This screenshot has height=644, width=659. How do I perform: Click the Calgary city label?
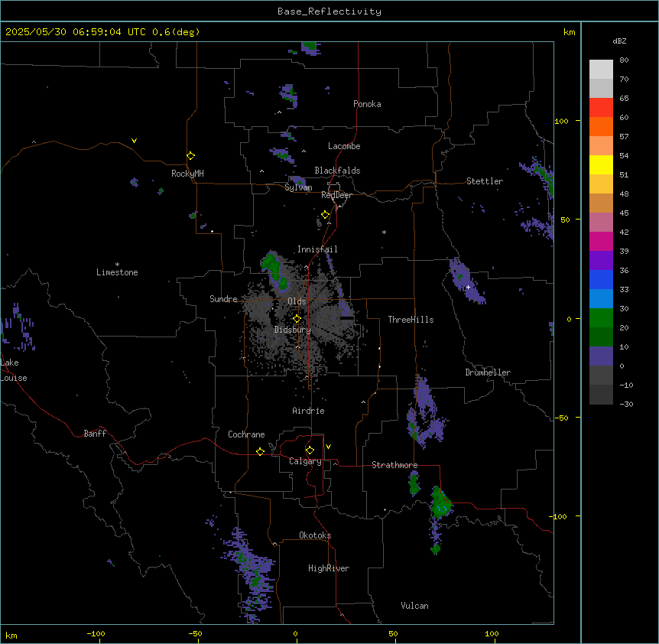tap(305, 461)
